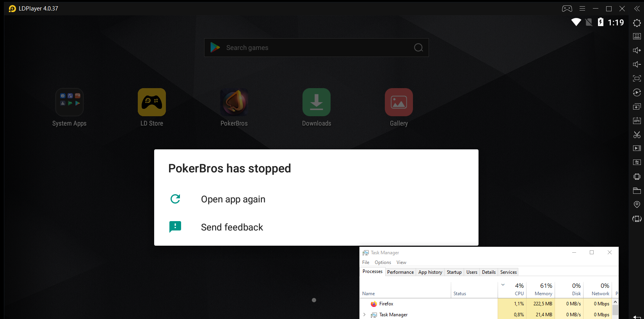The height and width of the screenshot is (319, 644).
Task: Click Task Manager memory value 21,4 MB
Action: (544, 315)
